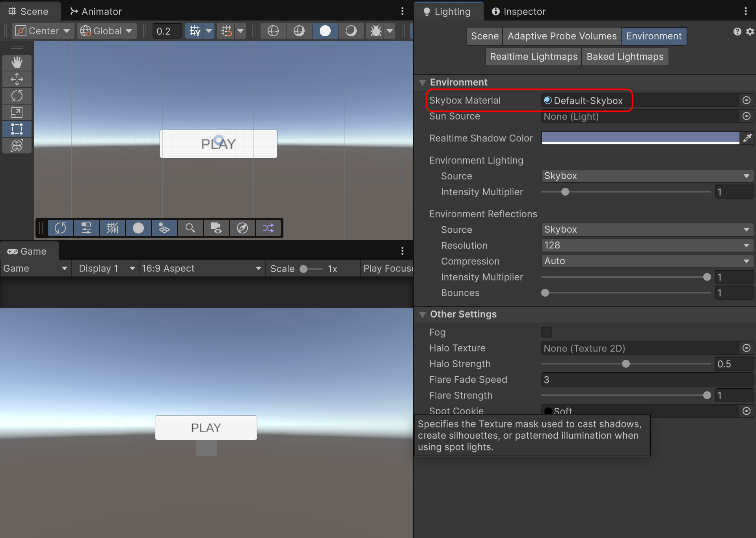
Task: Switch to the Animator tab
Action: [96, 11]
